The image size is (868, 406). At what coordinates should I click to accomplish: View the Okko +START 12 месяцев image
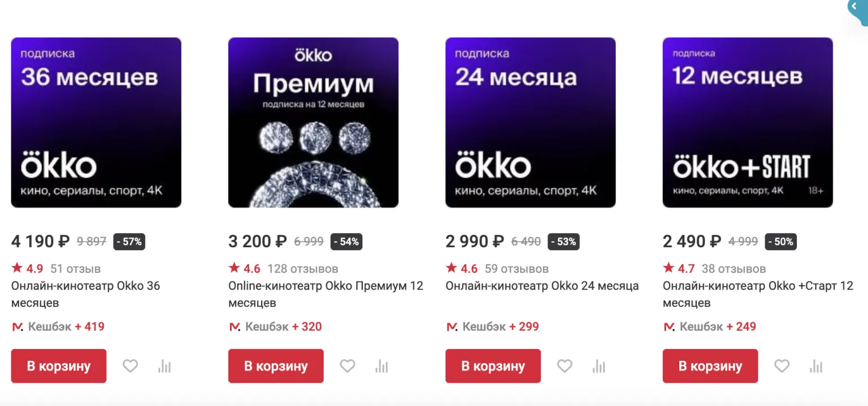click(x=747, y=123)
